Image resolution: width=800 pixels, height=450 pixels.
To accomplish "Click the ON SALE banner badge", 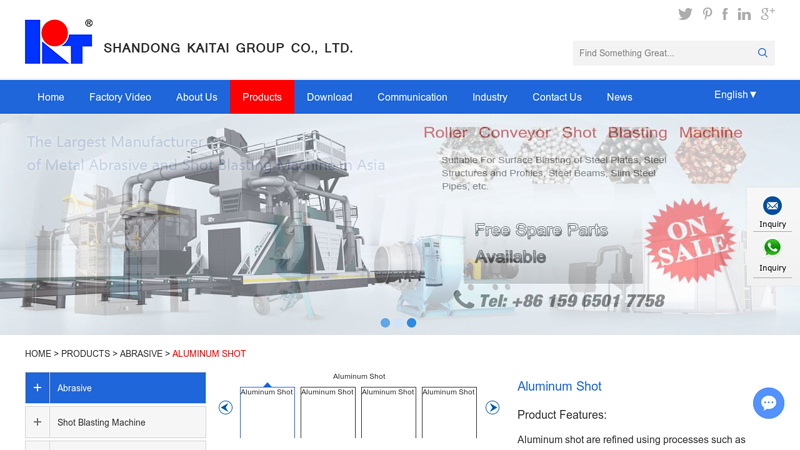I will click(690, 240).
